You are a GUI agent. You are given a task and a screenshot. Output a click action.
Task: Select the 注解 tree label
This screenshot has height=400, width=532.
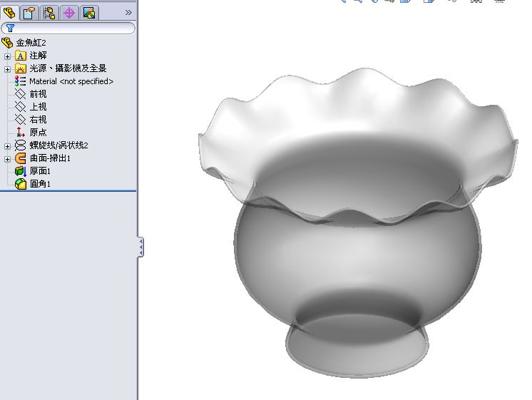click(38, 56)
